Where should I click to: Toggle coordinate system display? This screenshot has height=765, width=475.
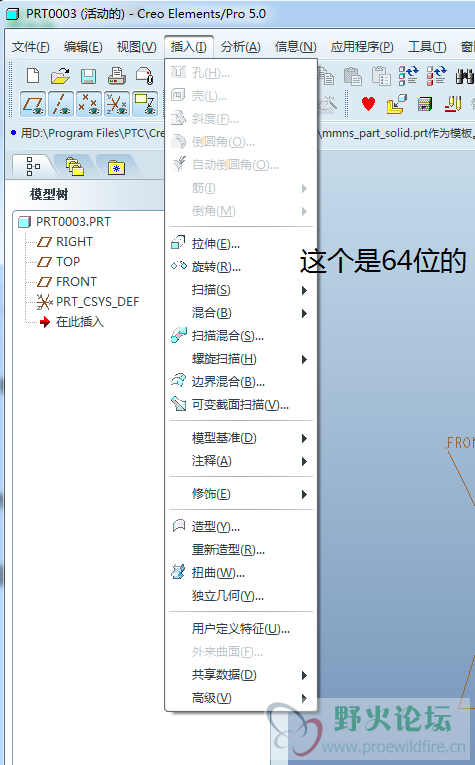pyautogui.click(x=117, y=103)
